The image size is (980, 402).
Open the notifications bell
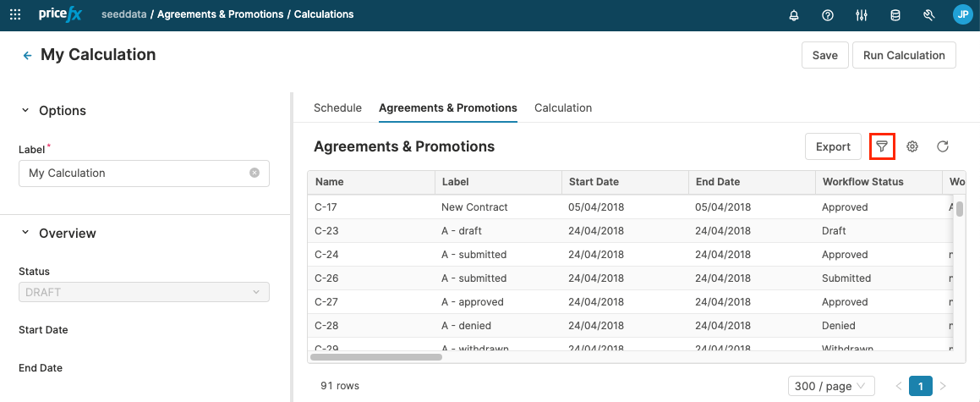pyautogui.click(x=794, y=15)
